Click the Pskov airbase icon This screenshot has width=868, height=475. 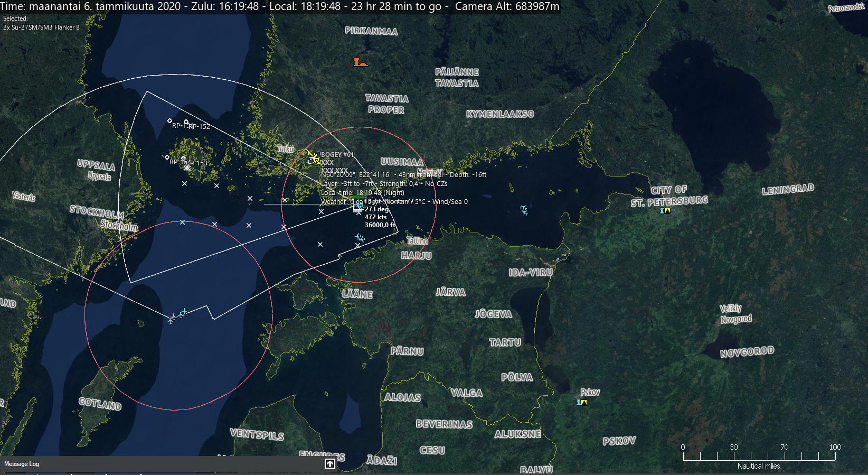(x=581, y=402)
